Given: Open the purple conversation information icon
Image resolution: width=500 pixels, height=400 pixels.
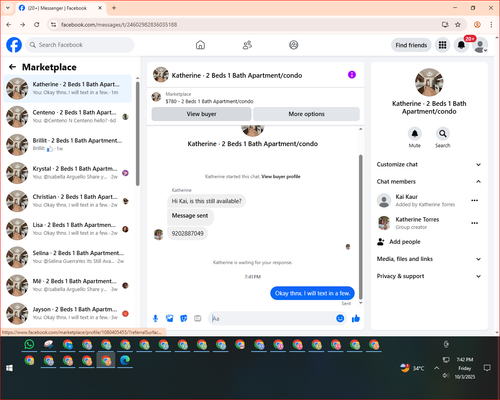Looking at the screenshot, I should (x=352, y=75).
